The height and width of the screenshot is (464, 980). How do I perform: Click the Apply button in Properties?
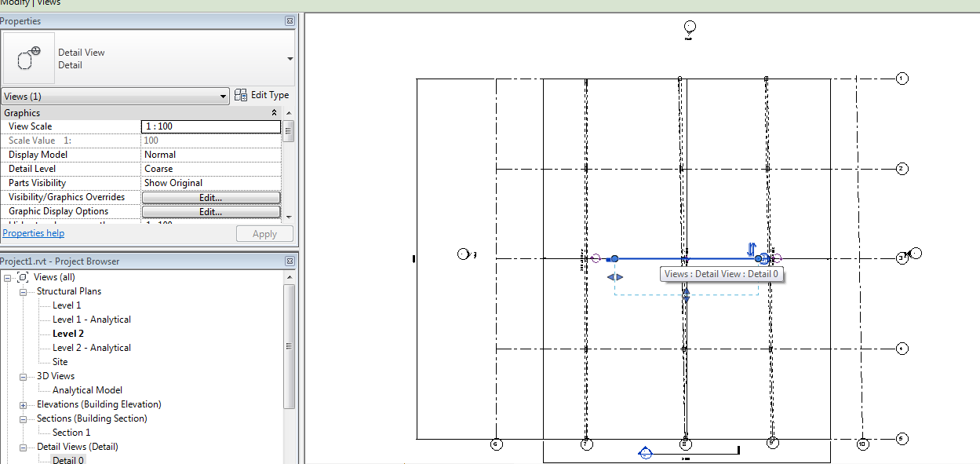point(264,234)
